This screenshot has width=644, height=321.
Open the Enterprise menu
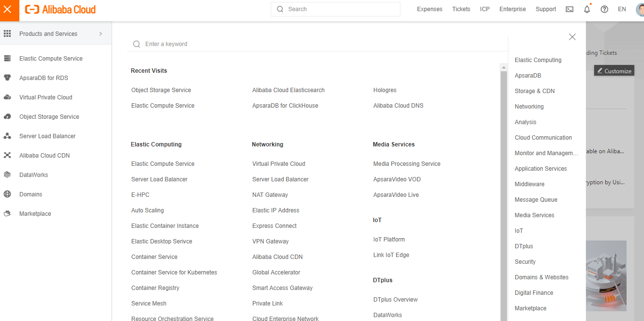coord(512,9)
